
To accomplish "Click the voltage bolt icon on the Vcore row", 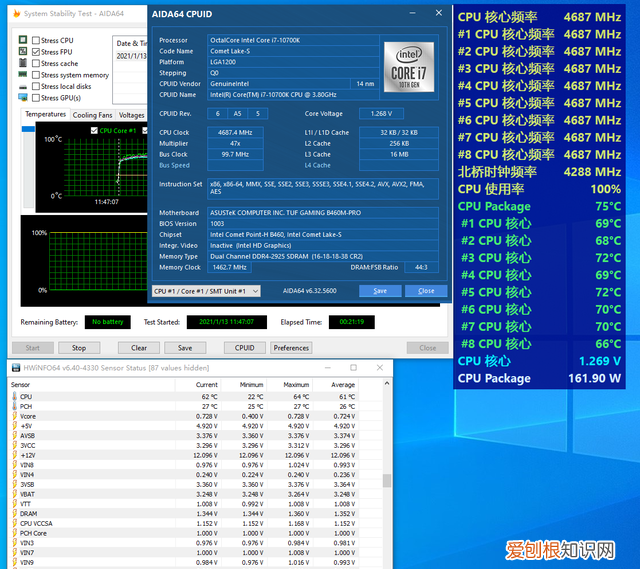I will pyautogui.click(x=15, y=416).
